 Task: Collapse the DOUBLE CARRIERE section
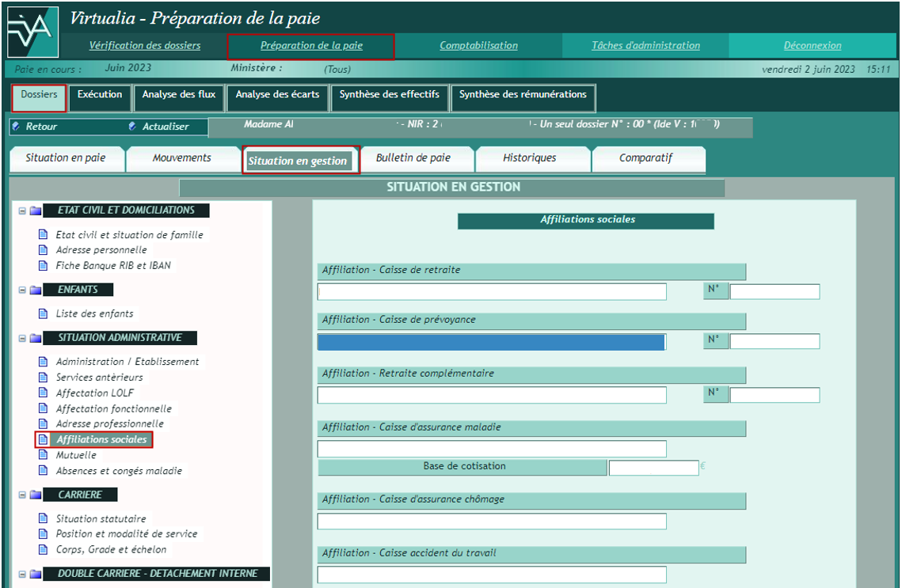click(22, 574)
